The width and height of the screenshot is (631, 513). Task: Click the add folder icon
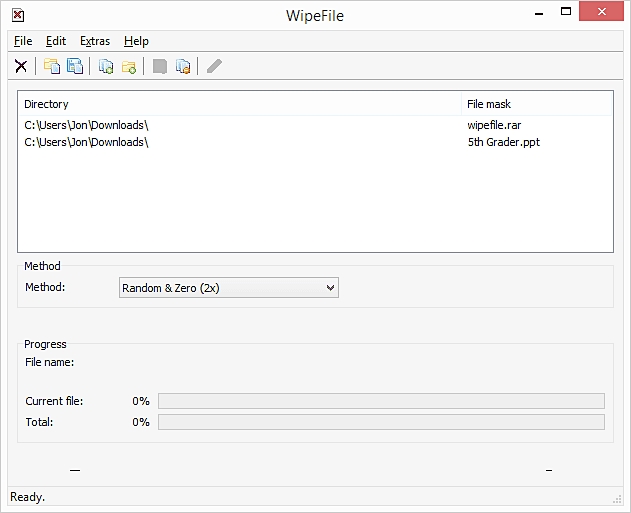click(129, 67)
